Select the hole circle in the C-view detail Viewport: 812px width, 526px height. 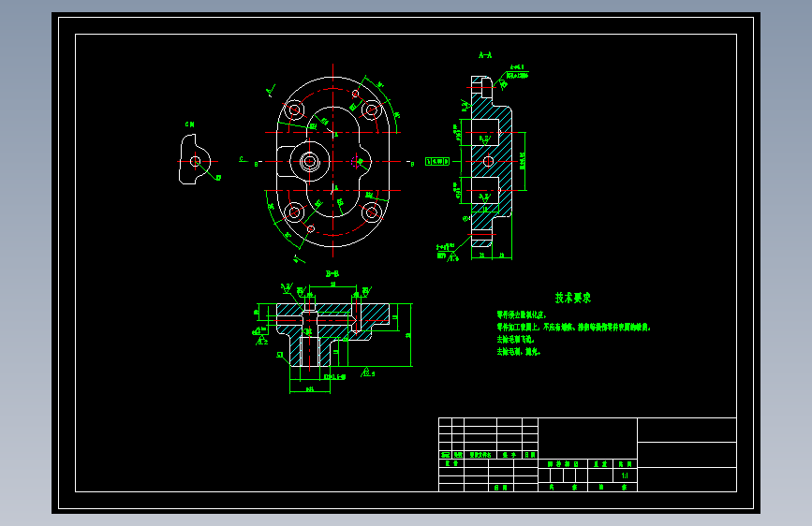pyautogui.click(x=195, y=162)
